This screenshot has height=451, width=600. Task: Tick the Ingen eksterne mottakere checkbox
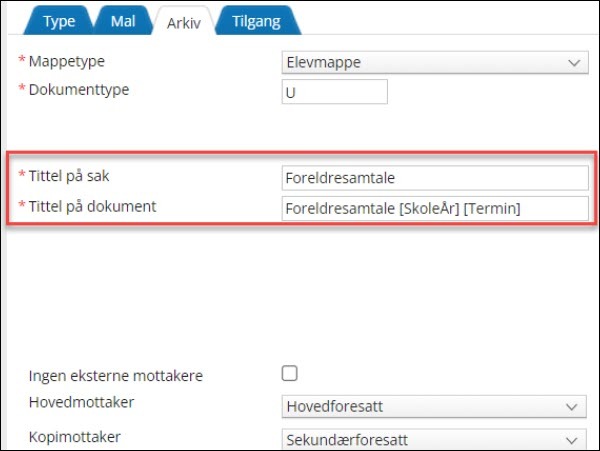point(290,374)
